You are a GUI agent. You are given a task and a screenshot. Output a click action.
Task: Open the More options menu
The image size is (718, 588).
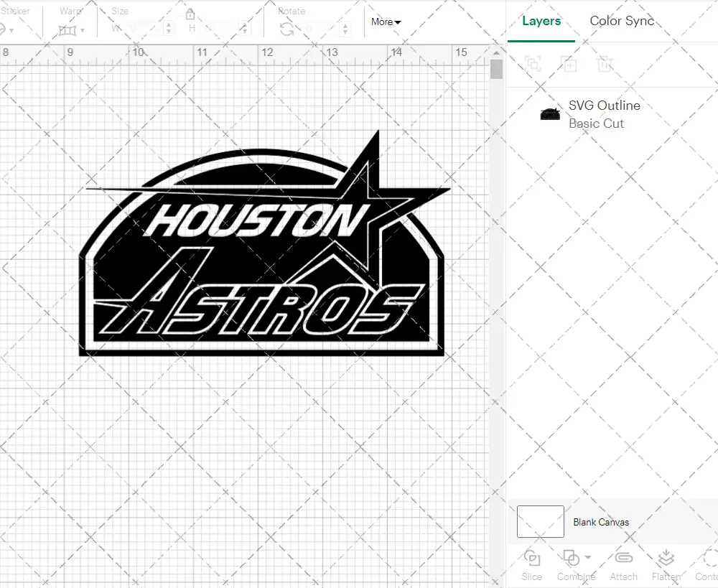[x=386, y=22]
